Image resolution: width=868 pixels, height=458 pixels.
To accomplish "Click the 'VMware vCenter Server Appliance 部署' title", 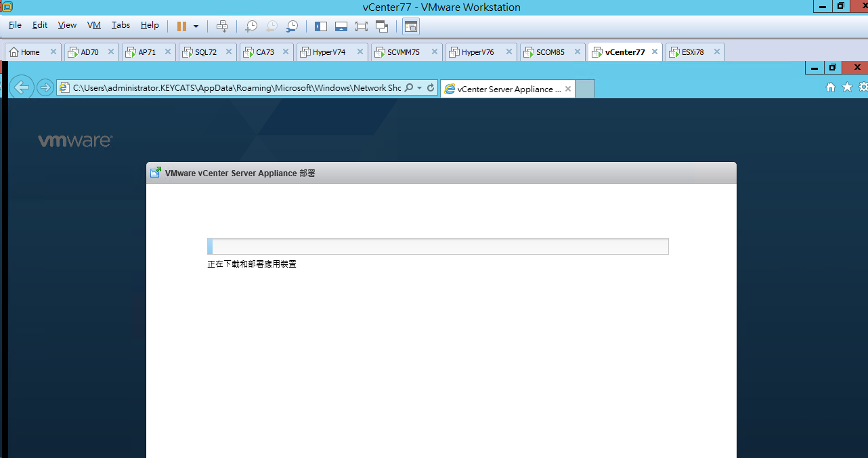I will (x=240, y=173).
